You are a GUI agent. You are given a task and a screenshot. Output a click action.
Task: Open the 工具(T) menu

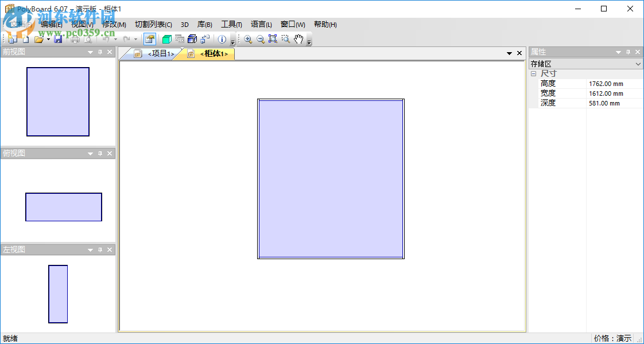[x=231, y=24]
